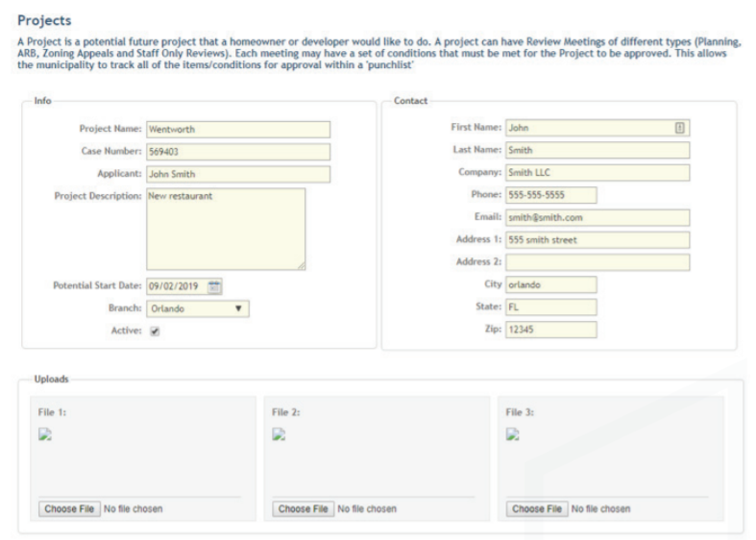Click the broken image icon under File 3
This screenshot has width=756, height=540.
[x=513, y=434]
